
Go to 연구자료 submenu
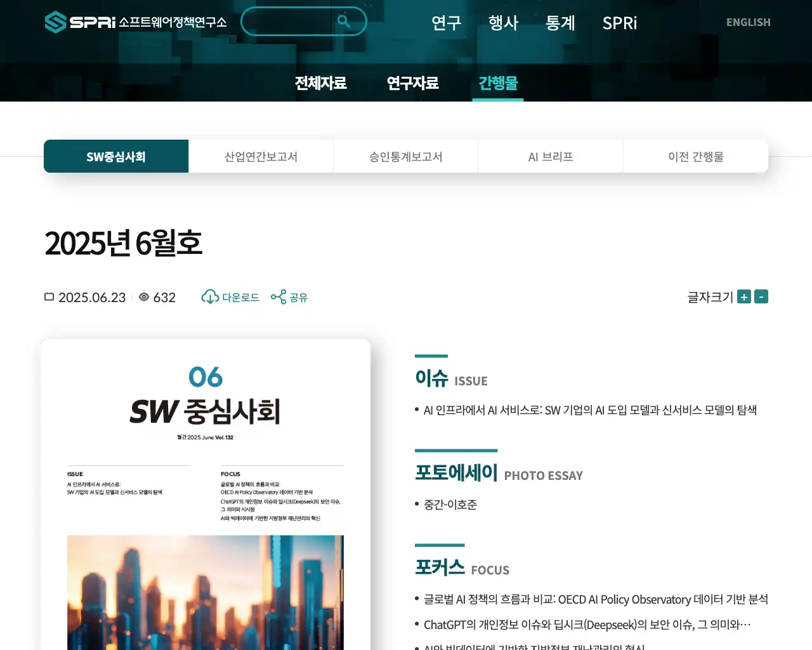413,83
